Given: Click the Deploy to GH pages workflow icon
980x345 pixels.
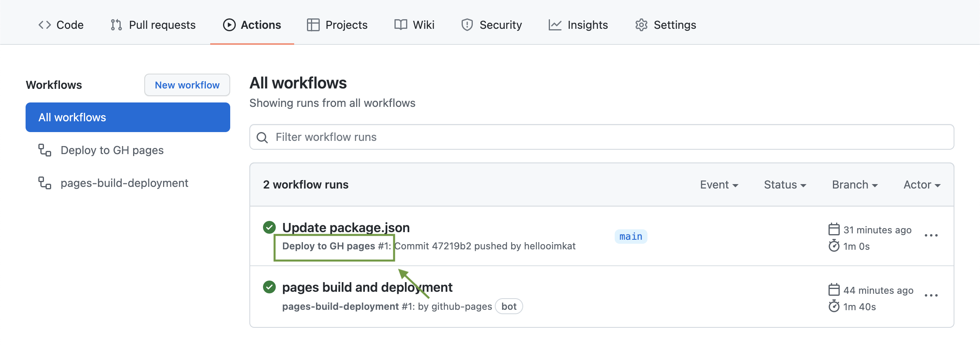Looking at the screenshot, I should (45, 150).
